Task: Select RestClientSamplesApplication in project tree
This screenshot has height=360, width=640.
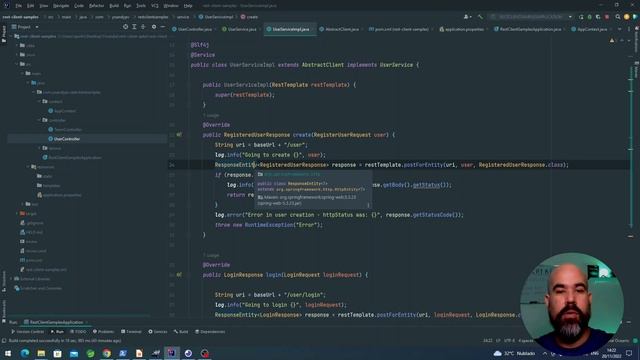Action: point(75,157)
